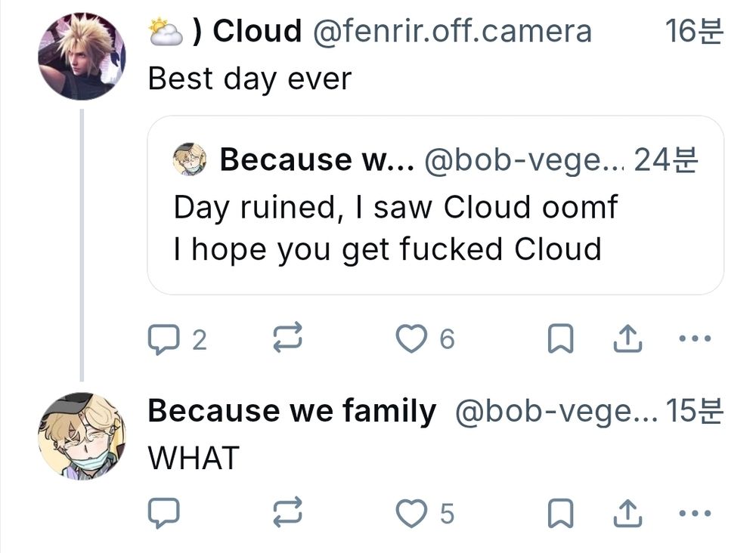Like the "WHAT" post with 5 likes
The height and width of the screenshot is (553, 756).
pos(412,514)
